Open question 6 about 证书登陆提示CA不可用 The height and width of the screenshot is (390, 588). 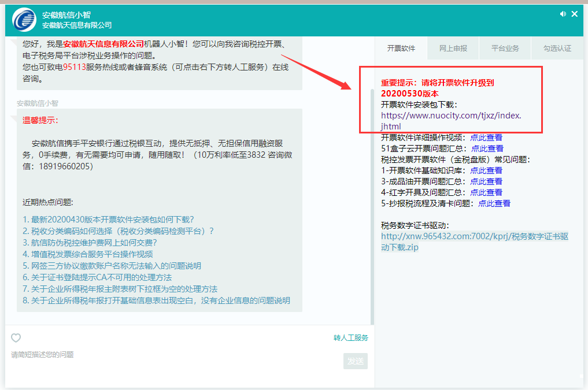click(x=97, y=277)
